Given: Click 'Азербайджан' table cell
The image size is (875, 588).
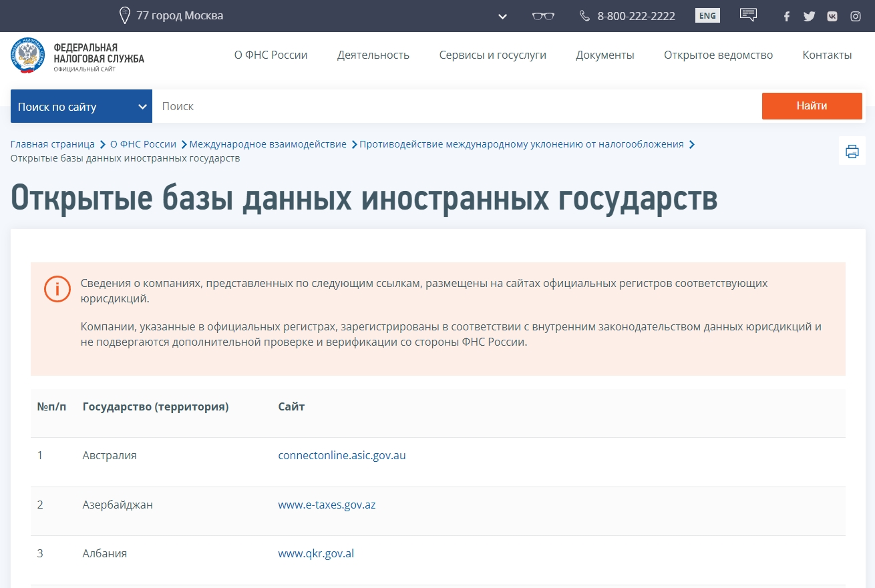Looking at the screenshot, I should coord(118,505).
